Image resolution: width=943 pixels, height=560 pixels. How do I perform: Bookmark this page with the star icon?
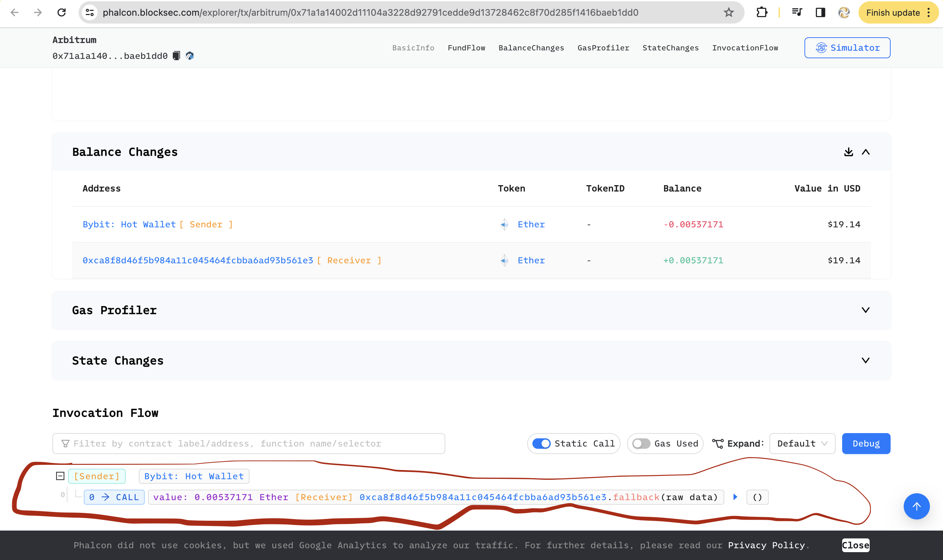[x=729, y=12]
